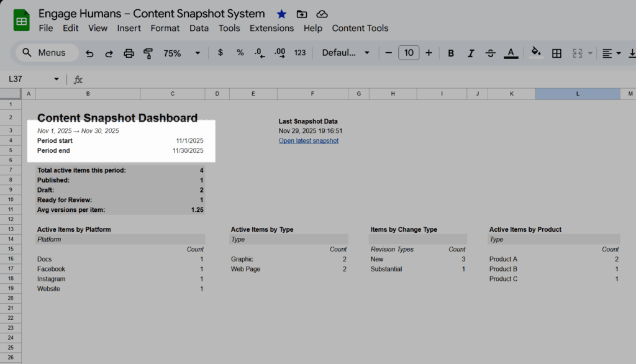The height and width of the screenshot is (364, 636).
Task: Open the cell borders tool
Action: tap(556, 53)
